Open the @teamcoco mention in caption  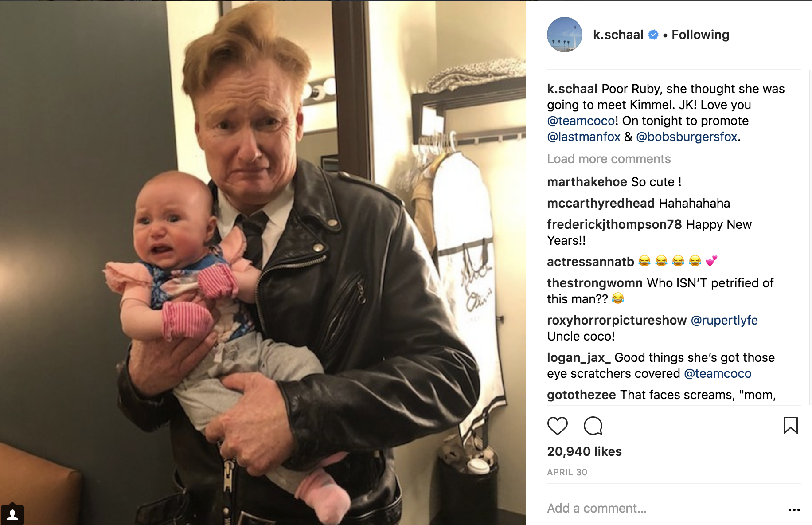(581, 121)
